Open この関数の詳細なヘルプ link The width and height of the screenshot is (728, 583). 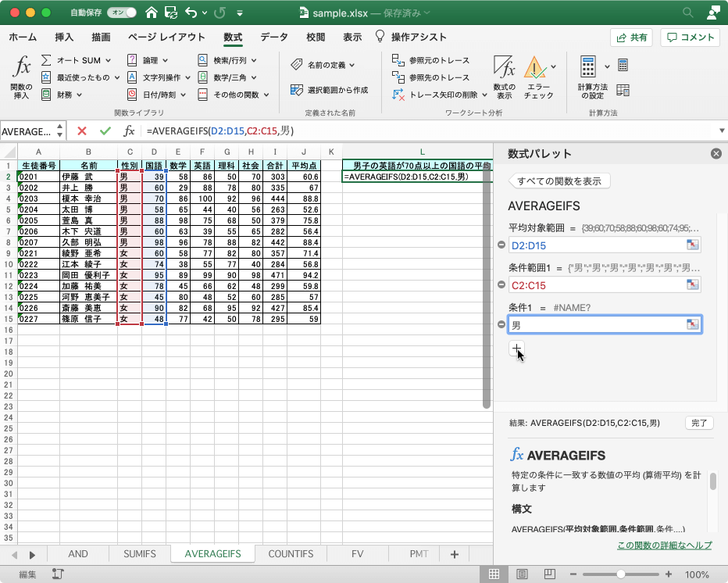click(665, 545)
